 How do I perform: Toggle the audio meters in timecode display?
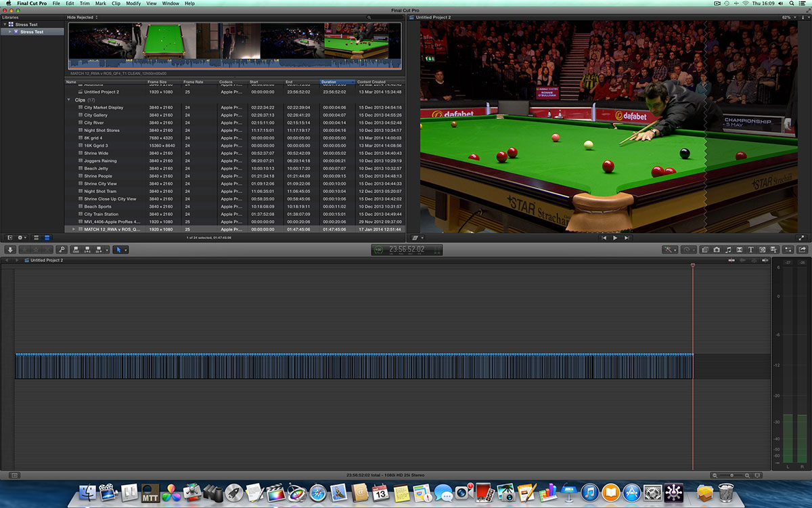tap(436, 250)
